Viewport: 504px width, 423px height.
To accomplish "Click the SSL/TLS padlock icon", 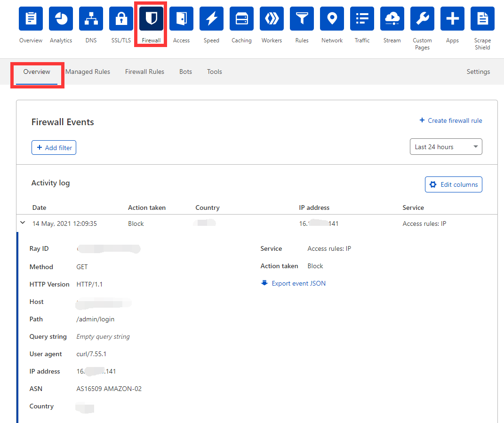I will 121,19.
